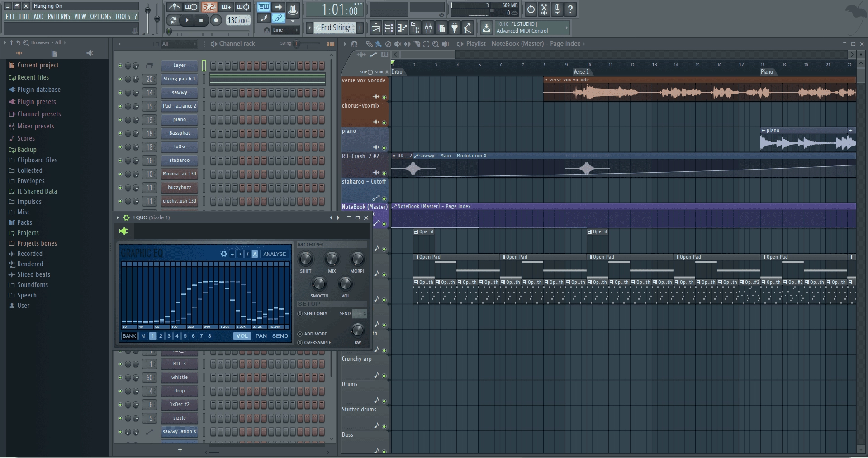Select the pencil draw tool in Playlist
The height and width of the screenshot is (458, 868).
point(369,44)
